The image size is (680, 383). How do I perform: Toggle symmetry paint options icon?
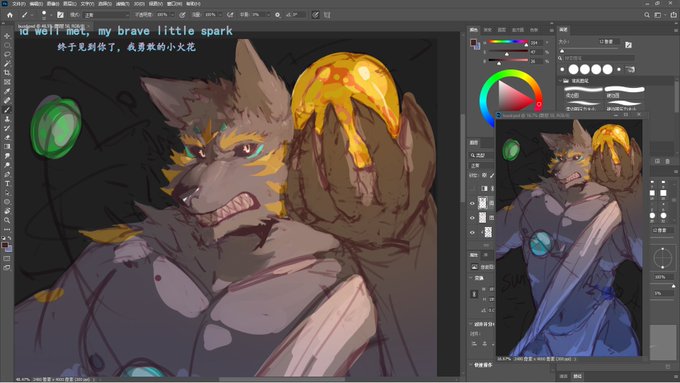327,15
